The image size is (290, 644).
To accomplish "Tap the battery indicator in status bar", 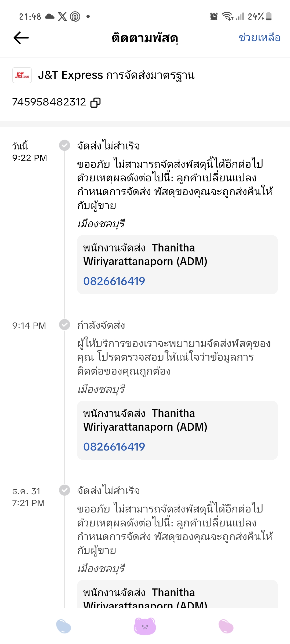I will tap(269, 16).
